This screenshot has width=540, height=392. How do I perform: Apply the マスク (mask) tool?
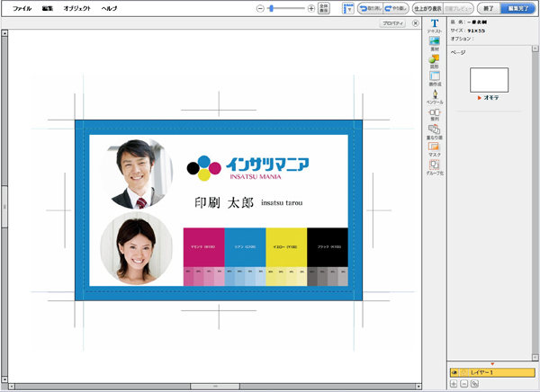pos(435,150)
